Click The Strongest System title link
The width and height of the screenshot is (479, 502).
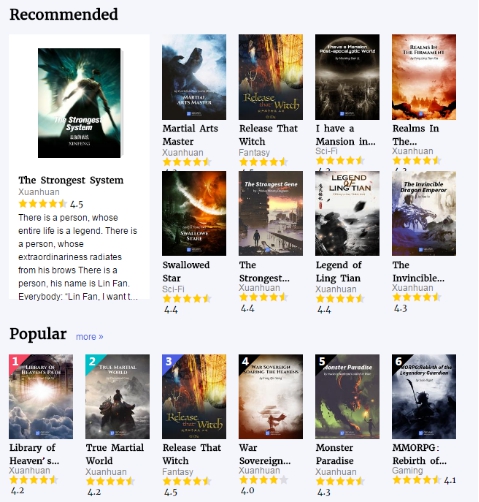[x=71, y=180]
